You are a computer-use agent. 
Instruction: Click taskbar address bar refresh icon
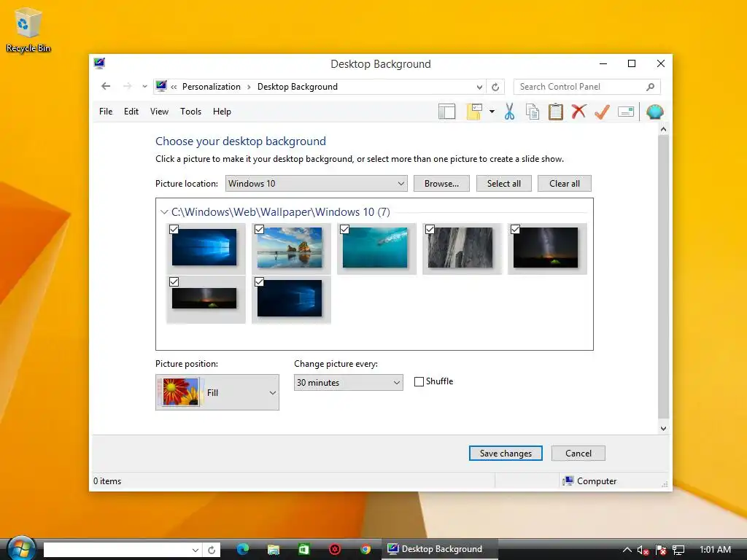point(212,550)
